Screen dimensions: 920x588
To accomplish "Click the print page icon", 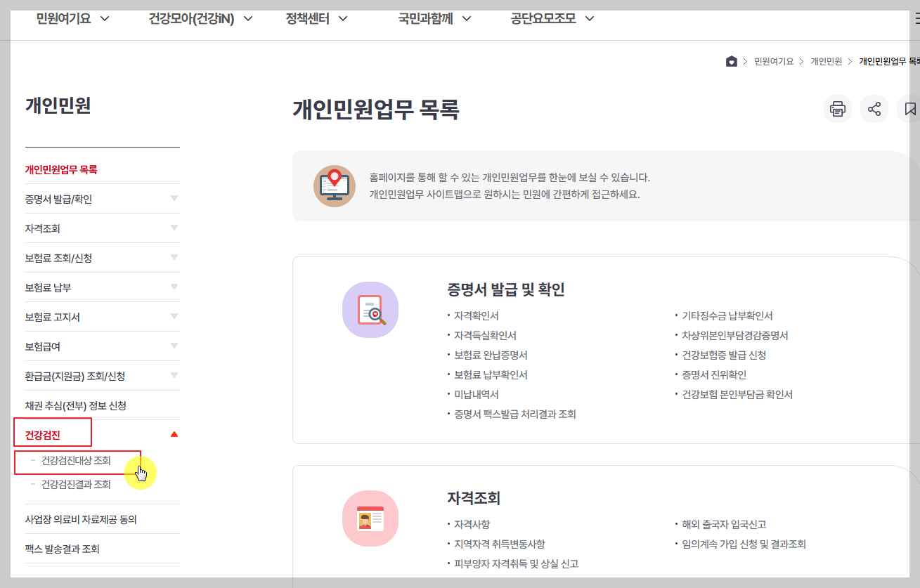I will 837,109.
